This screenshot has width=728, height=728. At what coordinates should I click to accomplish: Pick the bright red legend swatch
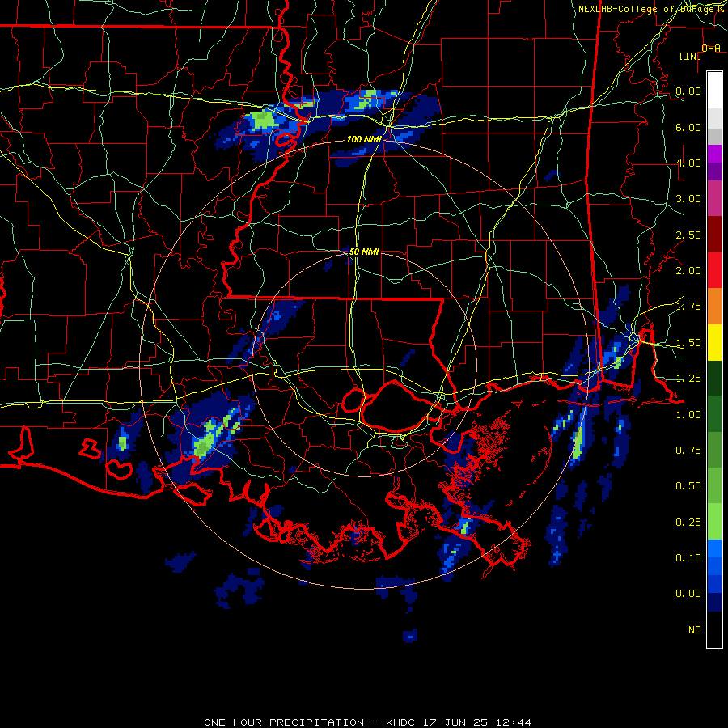click(714, 271)
